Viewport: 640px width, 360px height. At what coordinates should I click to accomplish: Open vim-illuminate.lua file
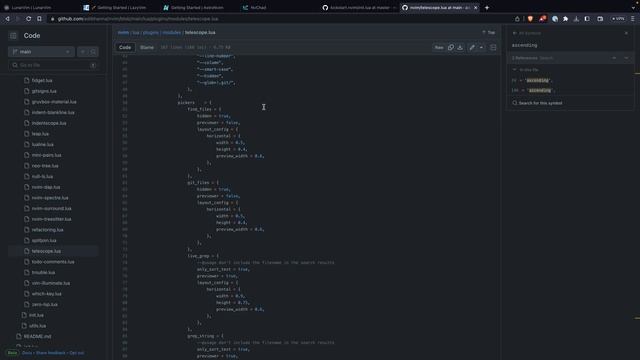click(51, 283)
